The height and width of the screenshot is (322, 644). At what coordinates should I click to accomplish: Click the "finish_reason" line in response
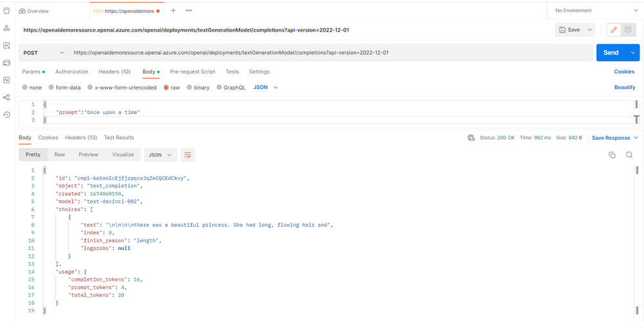tap(121, 240)
